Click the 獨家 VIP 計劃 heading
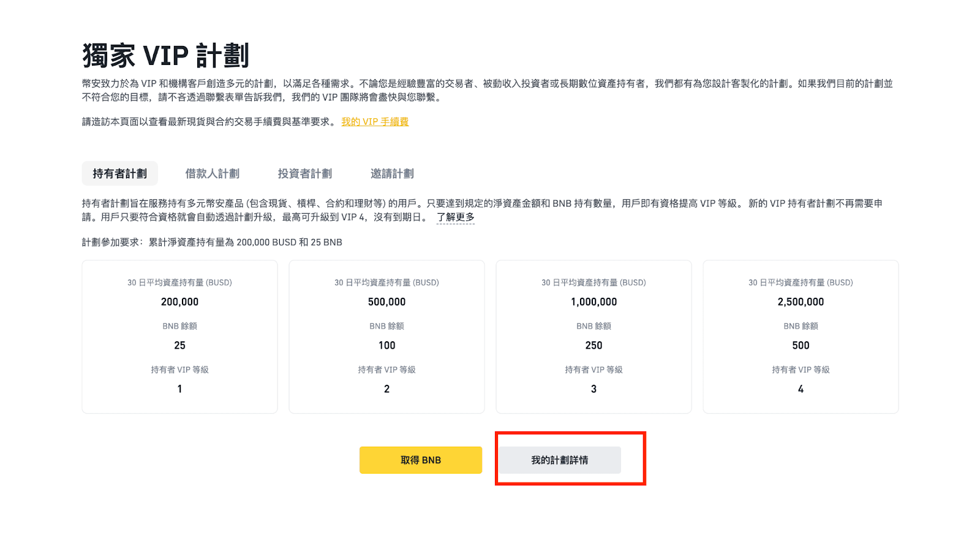 pos(165,56)
